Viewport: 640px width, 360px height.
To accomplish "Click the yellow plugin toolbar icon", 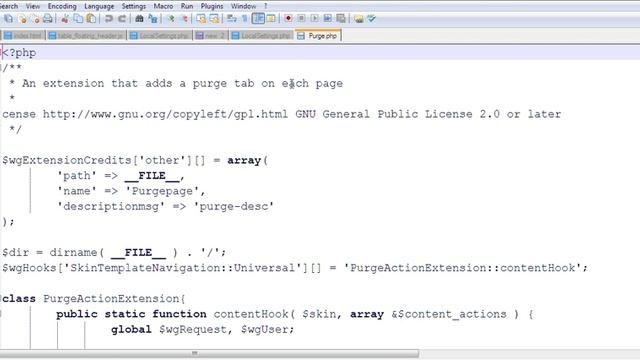I will [359, 19].
